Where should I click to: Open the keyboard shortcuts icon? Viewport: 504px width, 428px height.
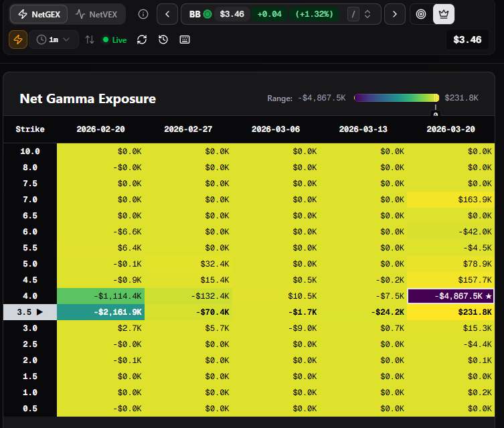(185, 40)
